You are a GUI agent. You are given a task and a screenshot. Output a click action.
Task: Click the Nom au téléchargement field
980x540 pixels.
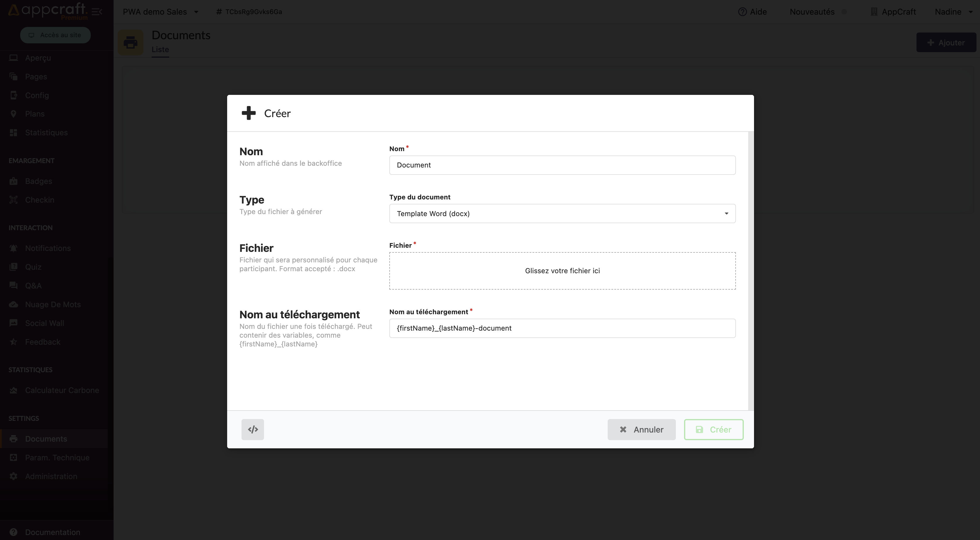562,328
